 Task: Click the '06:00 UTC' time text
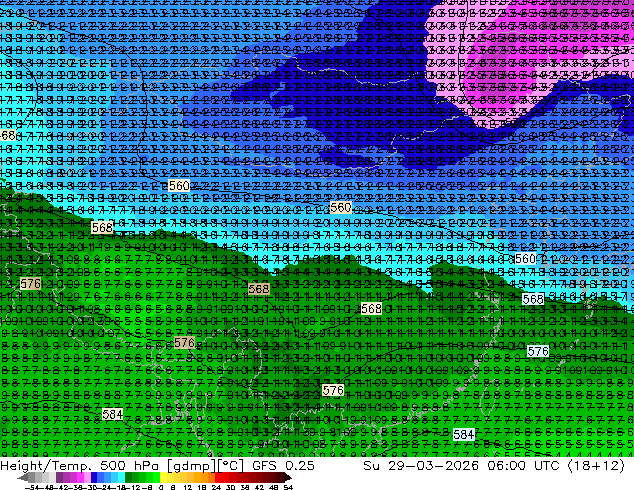coord(524,465)
